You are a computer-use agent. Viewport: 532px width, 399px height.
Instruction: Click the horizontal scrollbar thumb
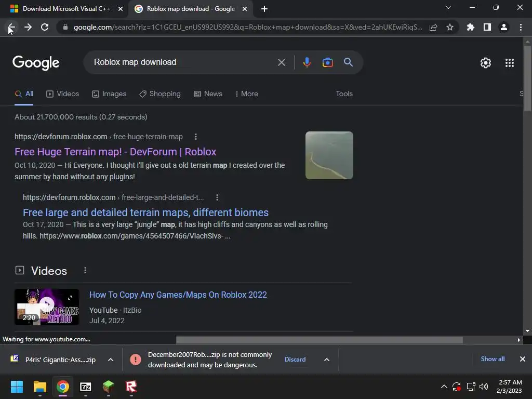[x=320, y=340]
